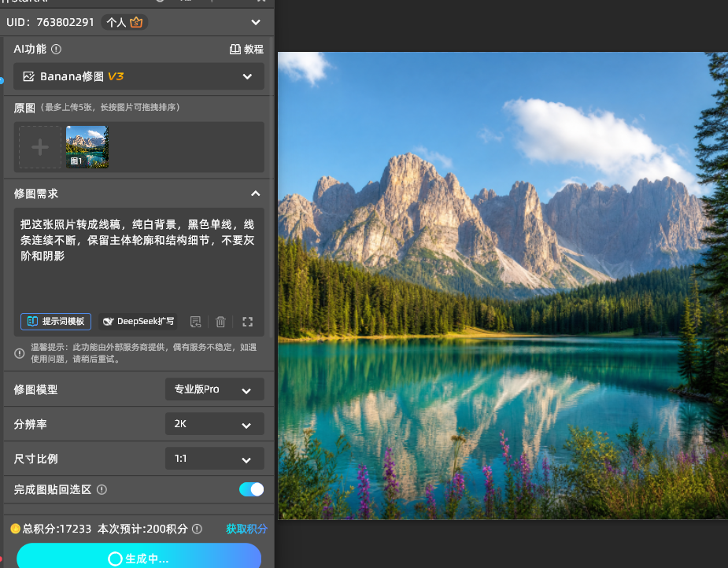
Task: Click the image icon in the Banana修图 selector
Action: click(x=29, y=76)
